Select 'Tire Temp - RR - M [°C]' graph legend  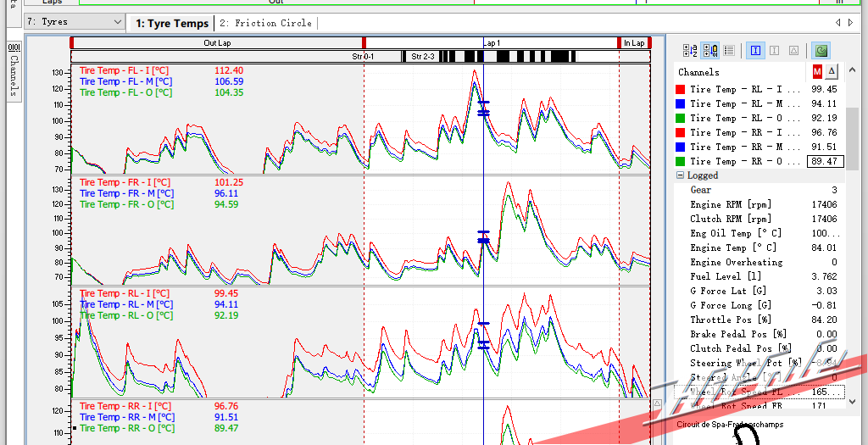point(127,417)
